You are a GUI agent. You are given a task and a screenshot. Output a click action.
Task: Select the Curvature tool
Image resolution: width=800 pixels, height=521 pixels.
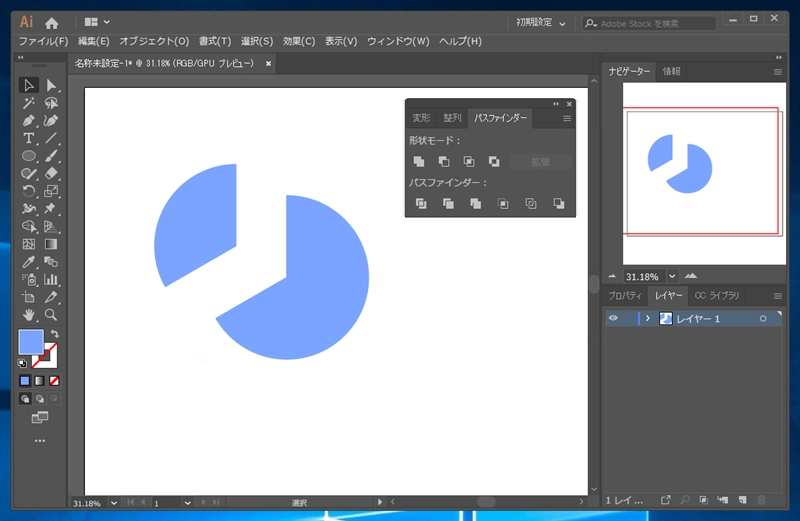point(51,121)
